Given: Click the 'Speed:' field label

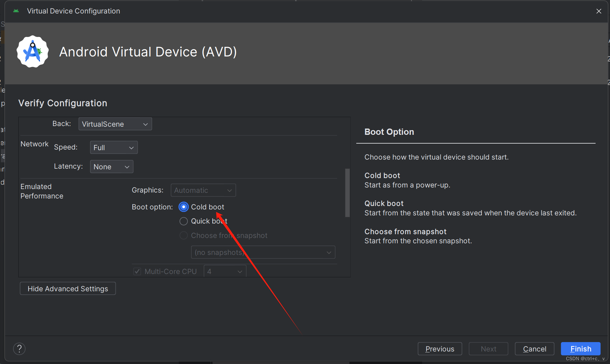Looking at the screenshot, I should point(66,147).
